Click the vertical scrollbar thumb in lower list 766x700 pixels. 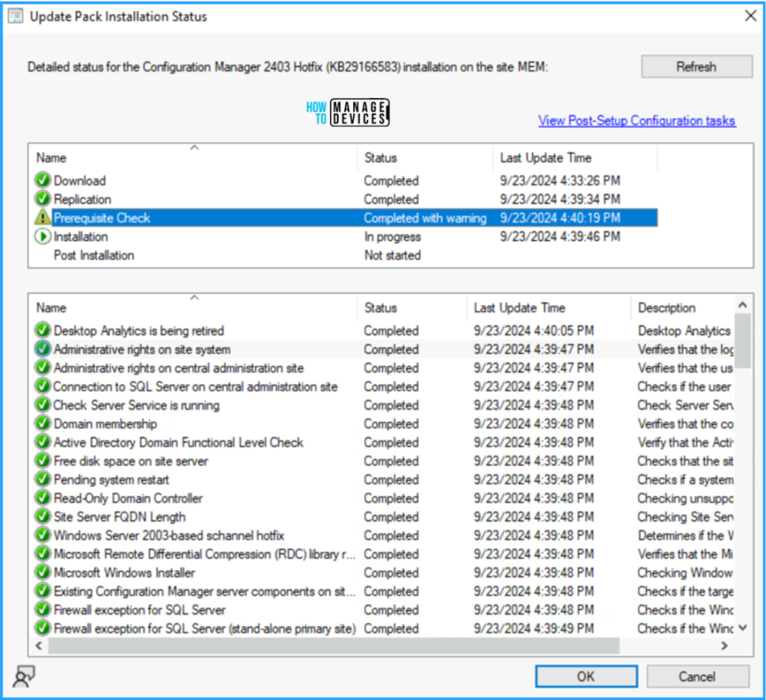coord(743,340)
